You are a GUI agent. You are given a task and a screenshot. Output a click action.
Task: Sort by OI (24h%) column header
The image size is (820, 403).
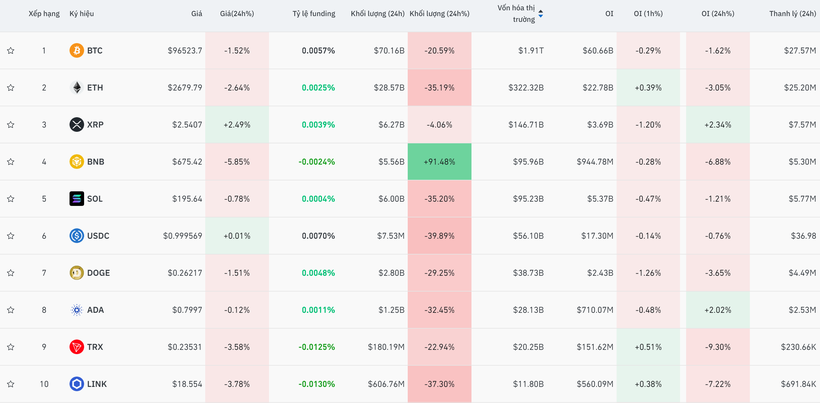click(x=718, y=14)
